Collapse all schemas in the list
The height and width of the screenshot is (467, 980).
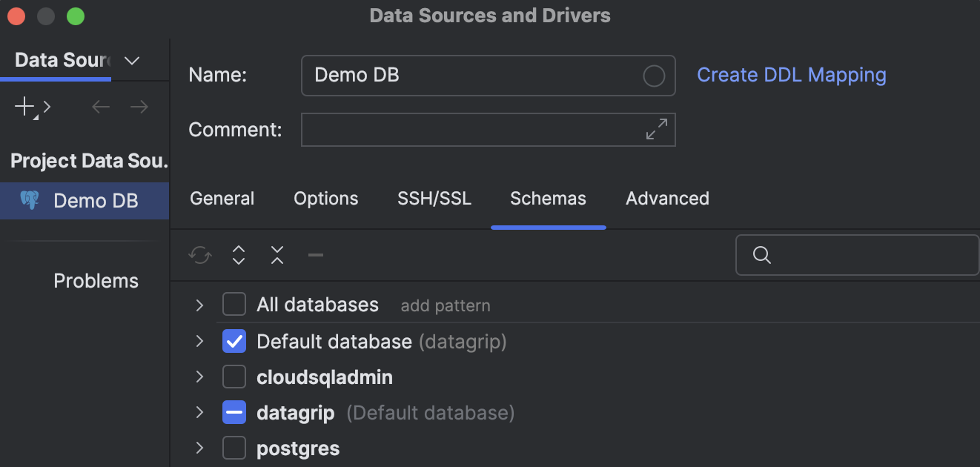(x=277, y=255)
